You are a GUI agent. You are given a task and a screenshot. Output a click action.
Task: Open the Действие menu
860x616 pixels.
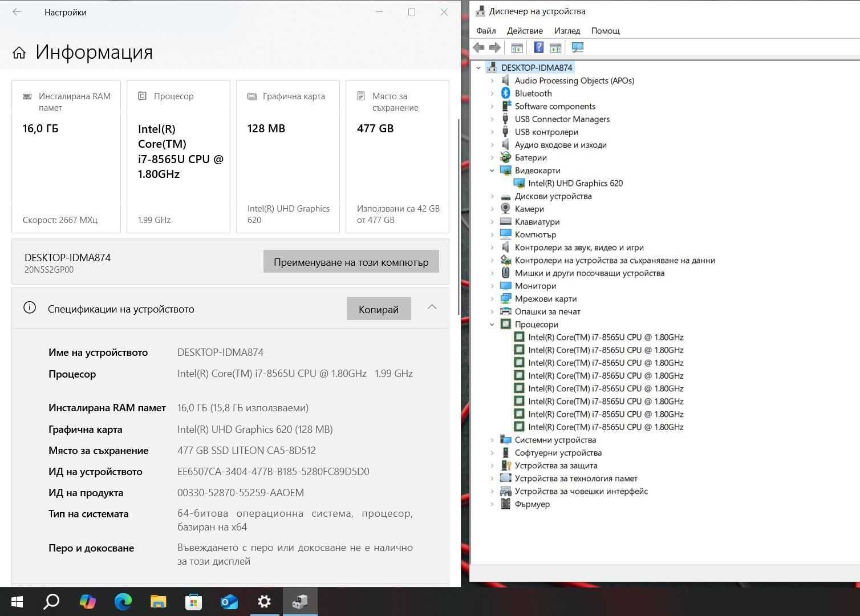click(525, 31)
